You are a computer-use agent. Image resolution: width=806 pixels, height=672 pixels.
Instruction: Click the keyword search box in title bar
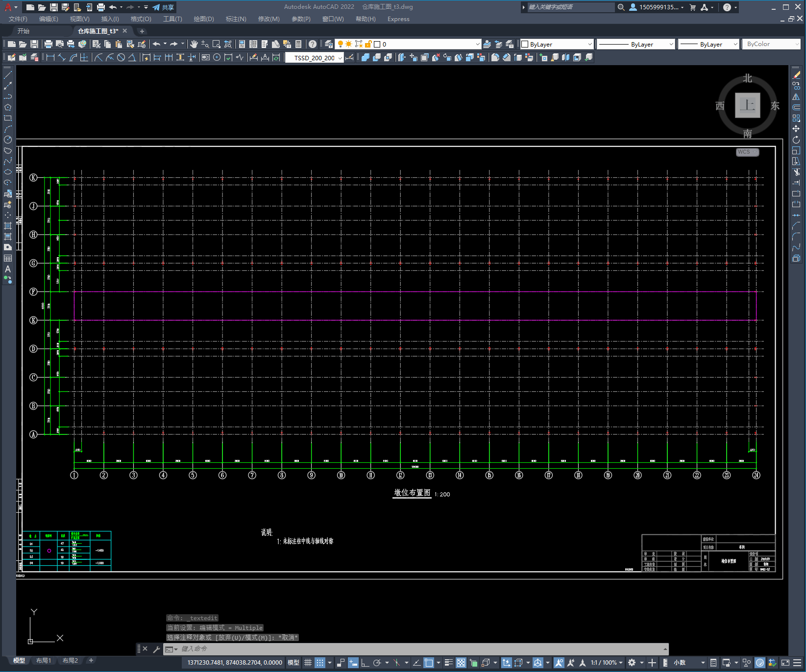570,7
